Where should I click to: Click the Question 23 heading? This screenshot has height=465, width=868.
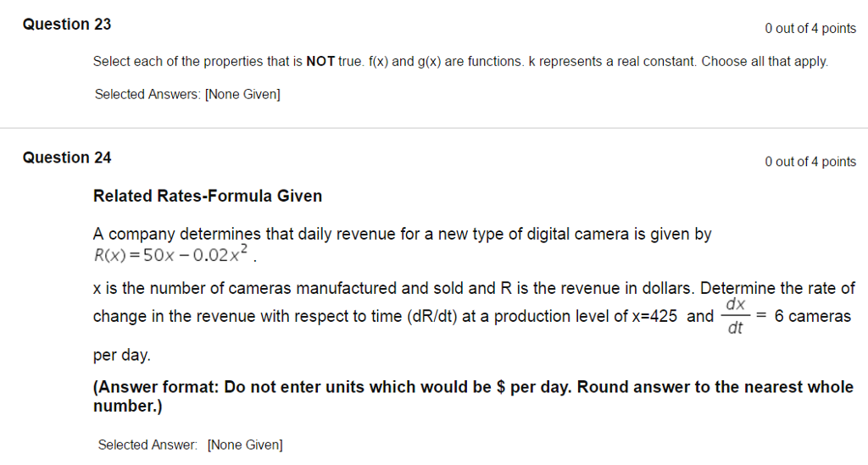[67, 25]
